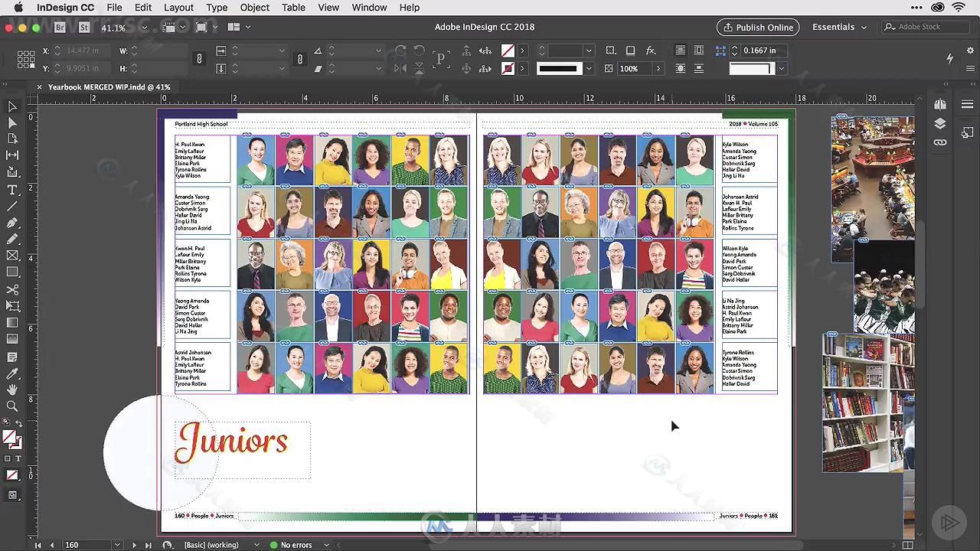Open page number 160 dropdown
Viewport: 980px width, 551px height.
(x=117, y=545)
